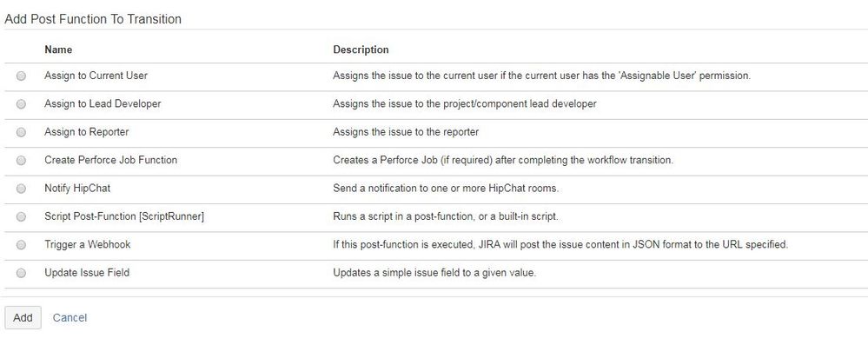
Task: Click the Notify HipChat name label
Action: click(x=77, y=189)
